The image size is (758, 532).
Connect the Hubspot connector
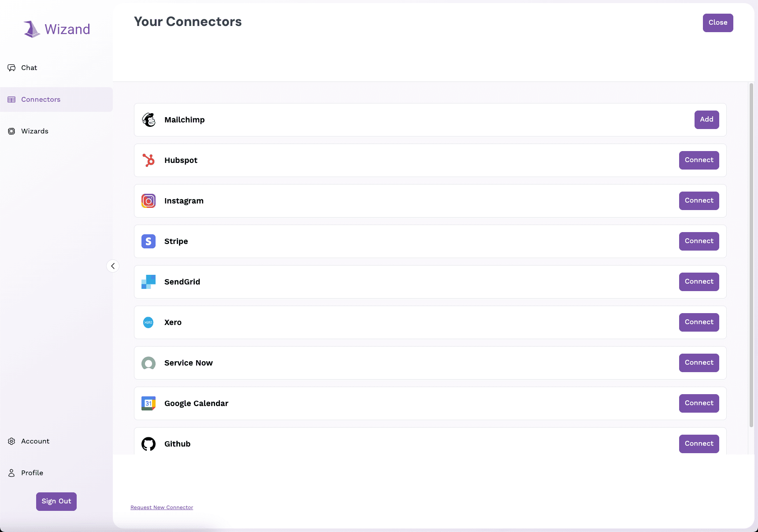699,160
